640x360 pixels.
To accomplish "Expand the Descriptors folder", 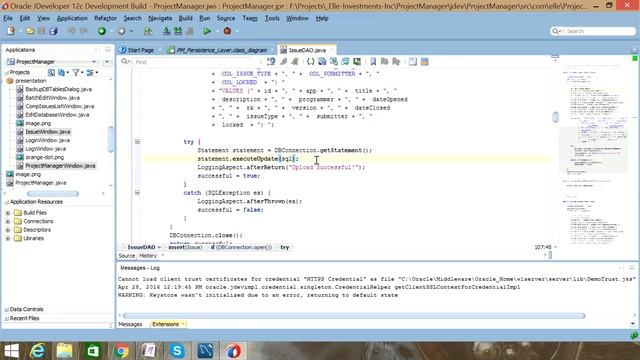I will 8,230.
